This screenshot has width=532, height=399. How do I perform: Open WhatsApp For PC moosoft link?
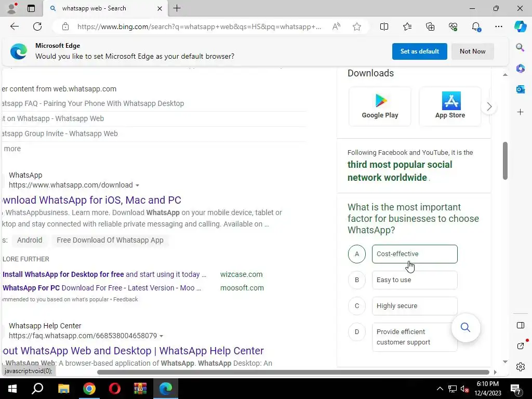(102, 288)
